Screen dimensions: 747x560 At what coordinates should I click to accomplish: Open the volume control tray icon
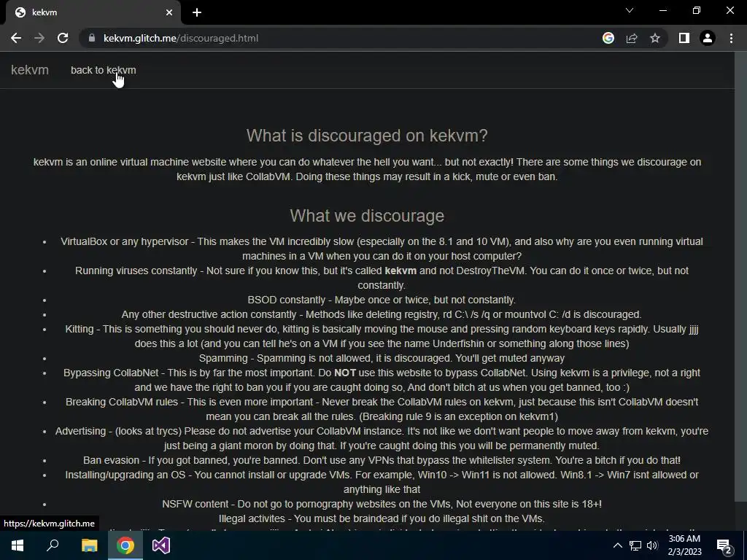click(x=652, y=545)
